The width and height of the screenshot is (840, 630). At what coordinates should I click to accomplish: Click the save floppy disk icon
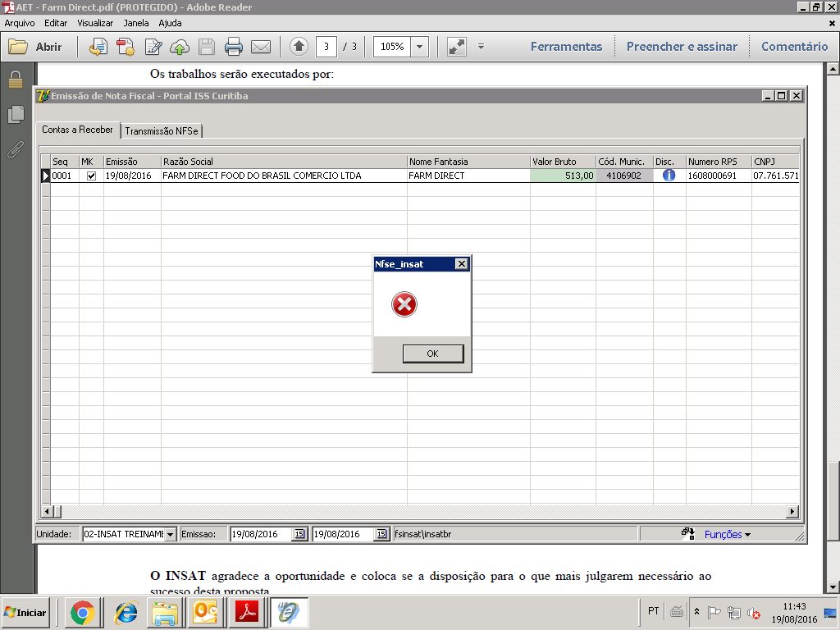[x=206, y=47]
